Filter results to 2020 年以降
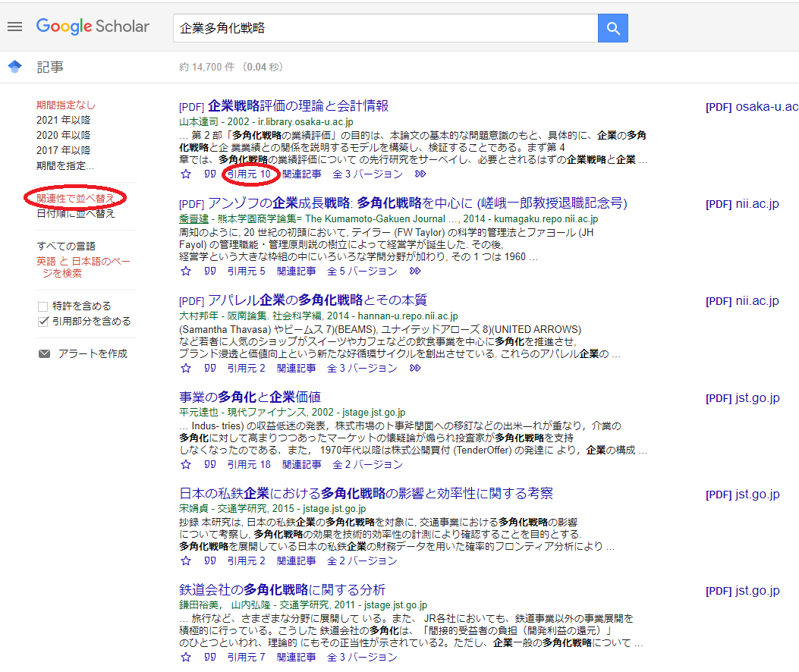The image size is (799, 672). (63, 135)
